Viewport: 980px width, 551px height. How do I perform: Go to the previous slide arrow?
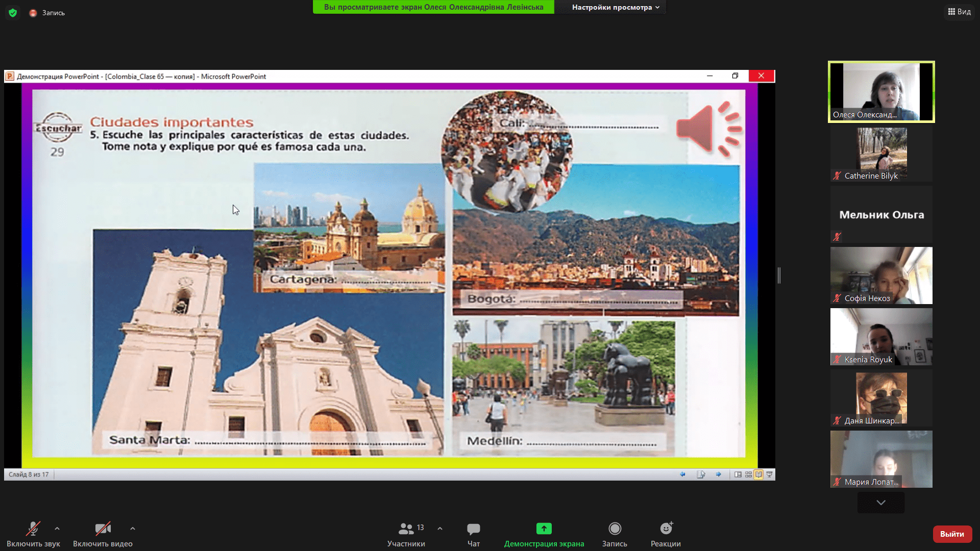click(x=682, y=474)
